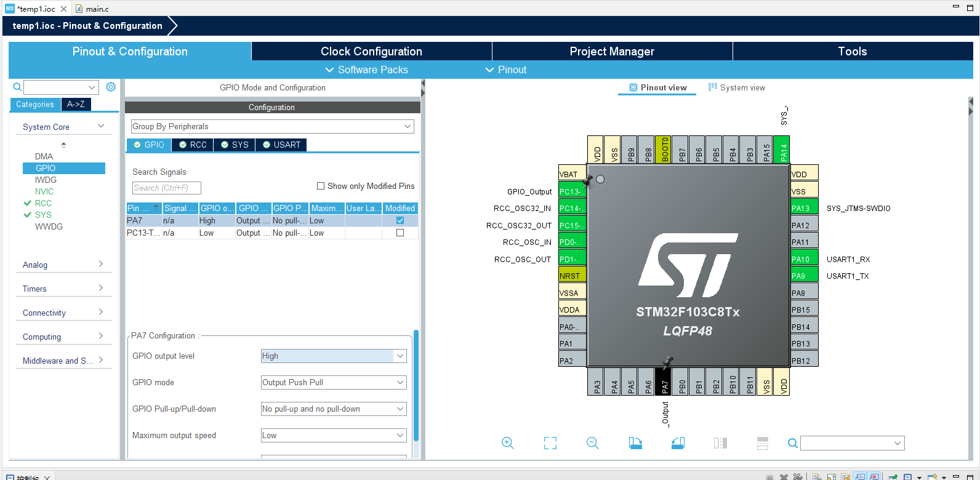Select the PB15 pin on the chip
Screen dimensions: 980x480
point(805,310)
